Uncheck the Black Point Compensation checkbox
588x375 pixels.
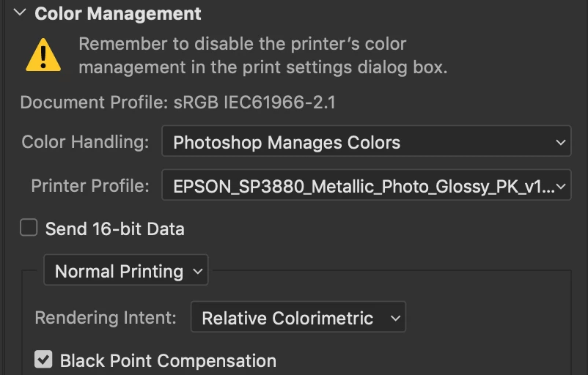click(x=43, y=360)
